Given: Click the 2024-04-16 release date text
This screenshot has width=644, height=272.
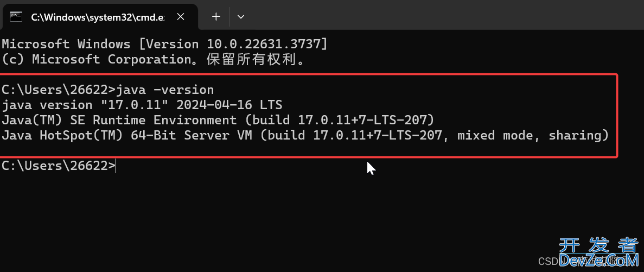Looking at the screenshot, I should 214,105.
